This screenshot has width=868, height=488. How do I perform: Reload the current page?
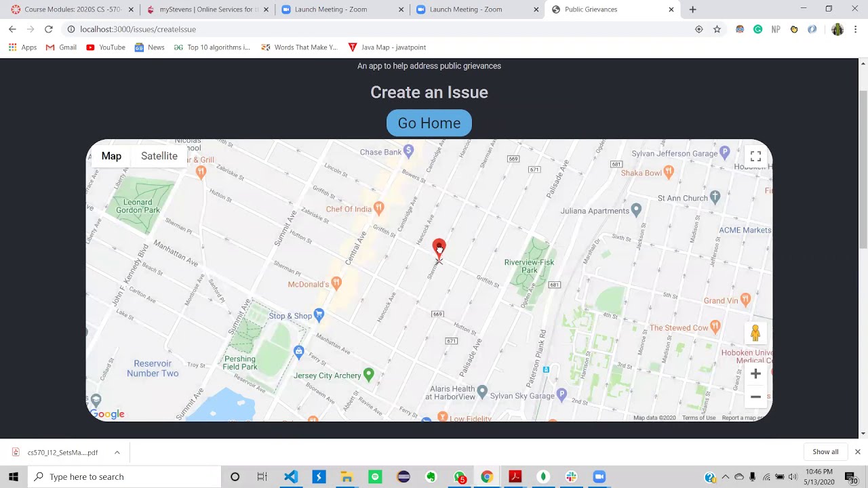pos(48,29)
